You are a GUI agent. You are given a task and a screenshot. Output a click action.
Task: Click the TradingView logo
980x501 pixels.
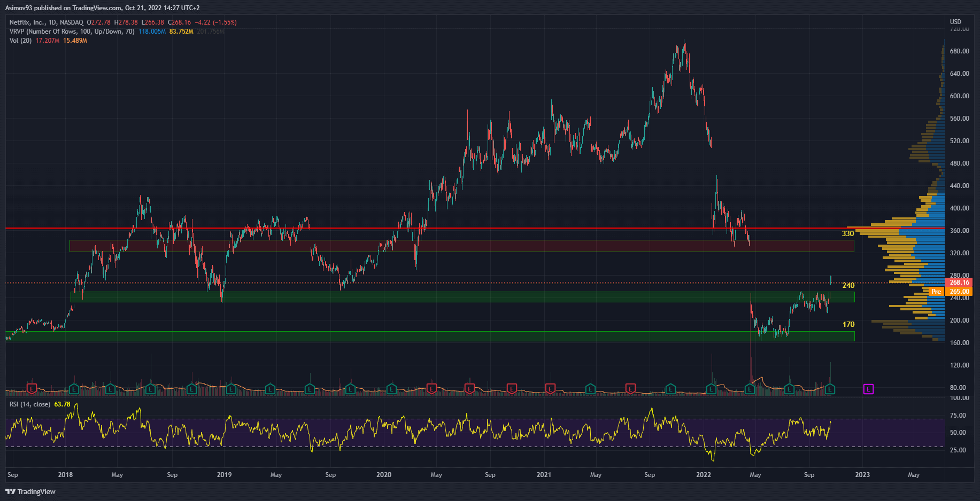[30, 491]
